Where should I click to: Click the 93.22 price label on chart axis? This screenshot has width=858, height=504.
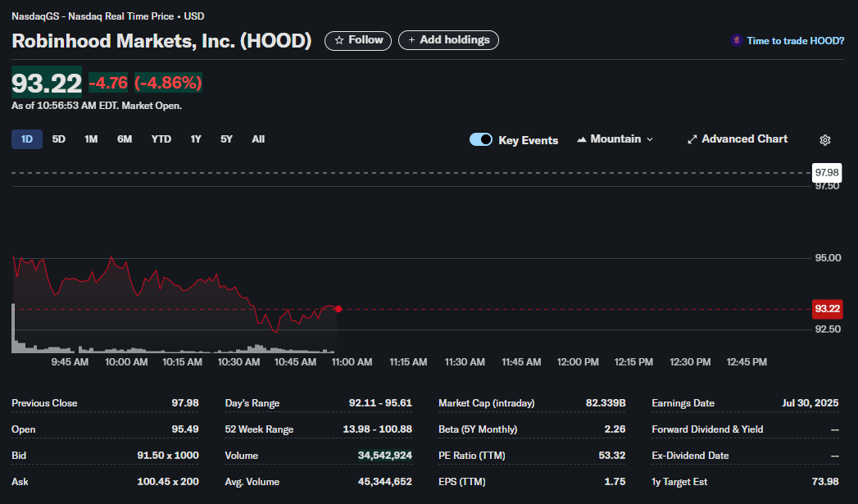tap(828, 309)
